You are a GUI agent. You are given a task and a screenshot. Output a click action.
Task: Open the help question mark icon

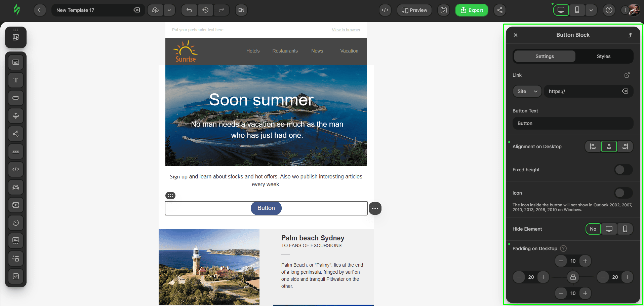(609, 10)
